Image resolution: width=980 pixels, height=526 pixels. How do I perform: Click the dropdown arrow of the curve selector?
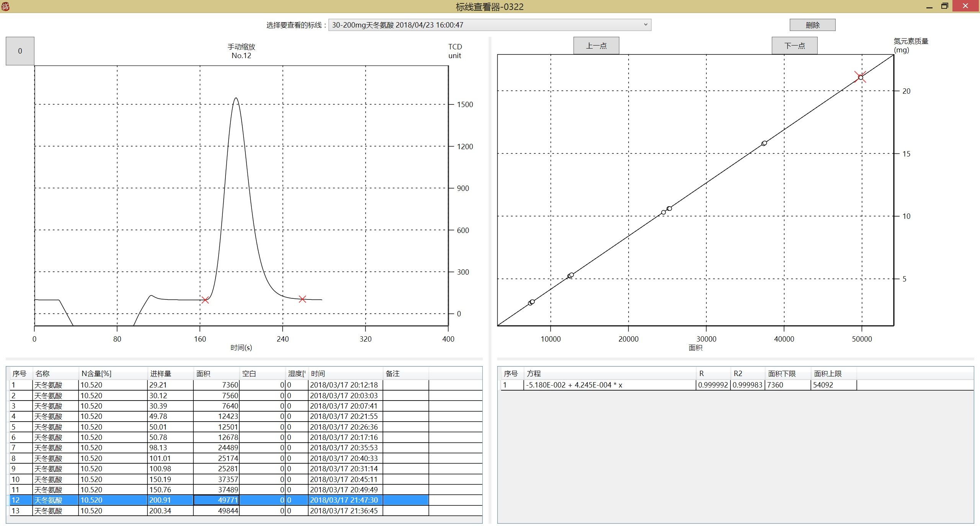click(x=645, y=25)
